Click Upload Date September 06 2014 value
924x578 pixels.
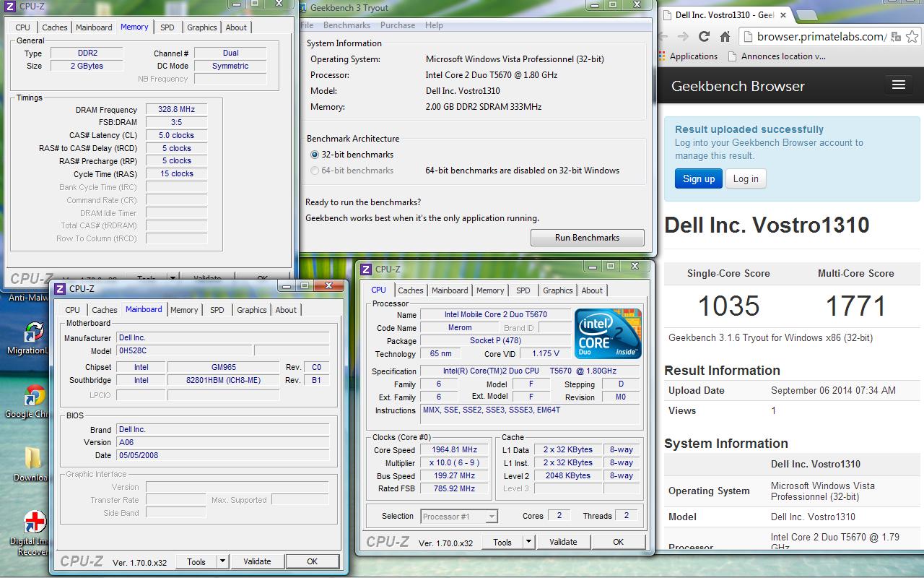(x=833, y=390)
